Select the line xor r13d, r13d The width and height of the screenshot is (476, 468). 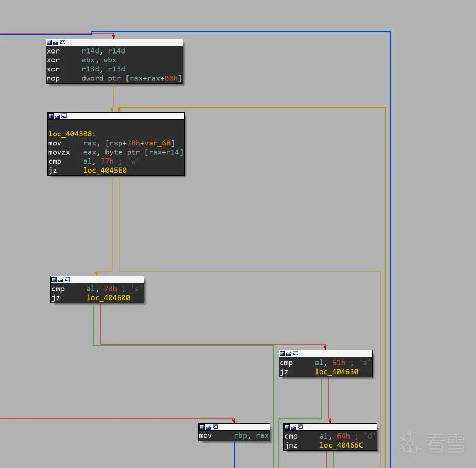pyautogui.click(x=86, y=69)
